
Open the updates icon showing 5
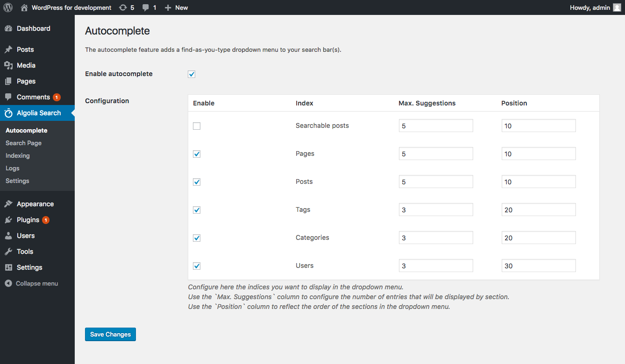coord(123,7)
